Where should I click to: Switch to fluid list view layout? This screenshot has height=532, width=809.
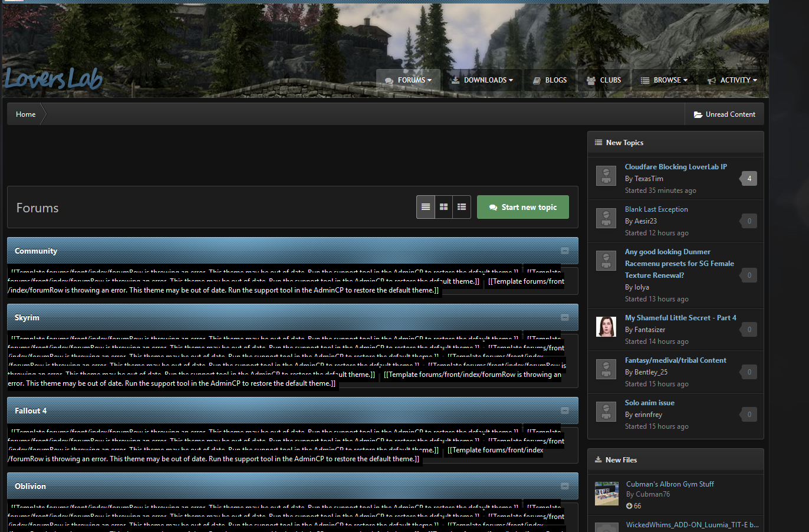pos(462,207)
